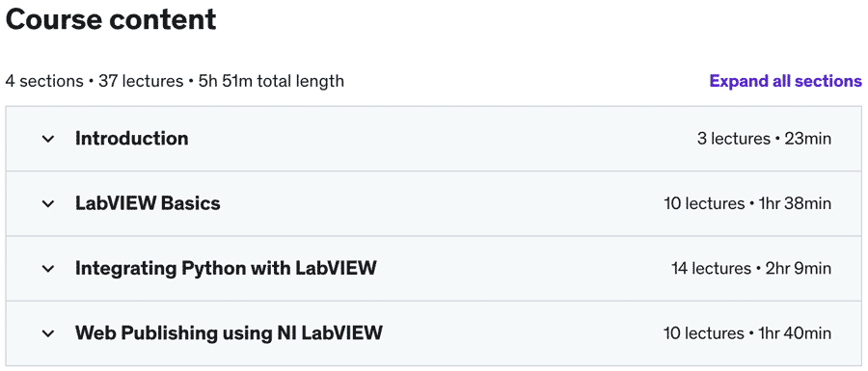Click the 5h 51m total length text
Screen dimensions: 868x371
click(271, 81)
